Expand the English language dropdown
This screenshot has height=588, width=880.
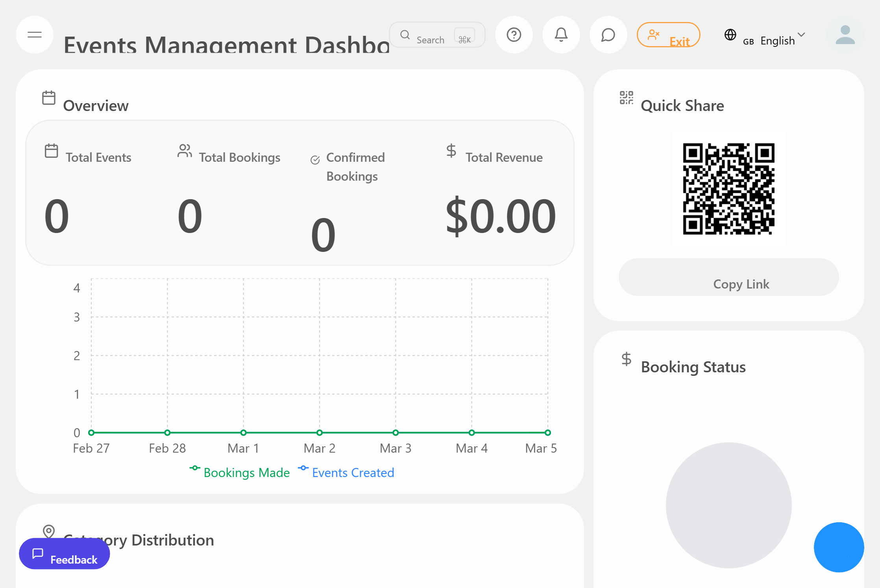777,40
